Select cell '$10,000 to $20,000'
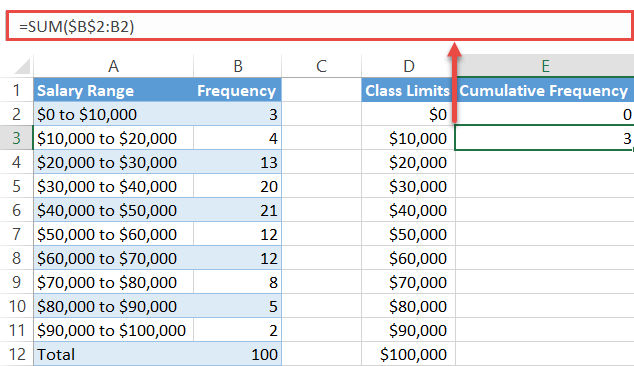This screenshot has height=366, width=634. click(x=114, y=138)
